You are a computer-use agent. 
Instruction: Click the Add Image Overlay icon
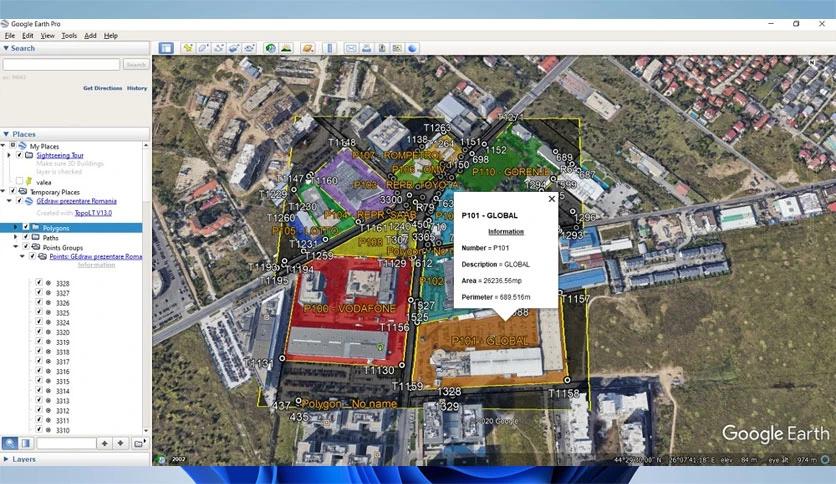pyautogui.click(x=234, y=48)
